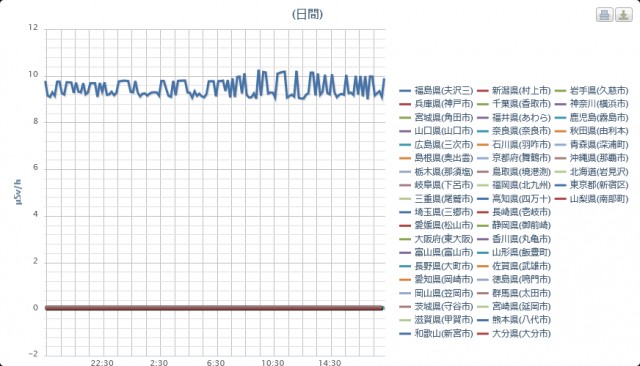Toggle 山口県(山口市) legend entry
640x366 pixels.
(x=436, y=131)
